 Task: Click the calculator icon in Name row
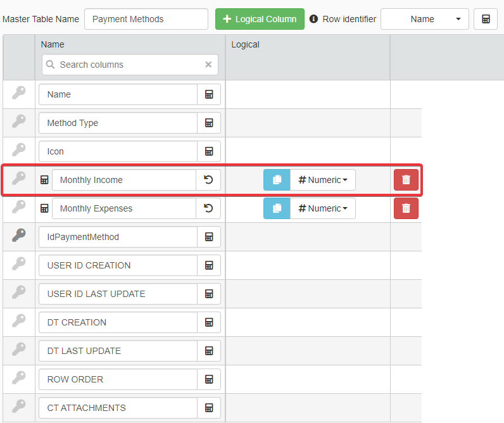click(x=209, y=94)
